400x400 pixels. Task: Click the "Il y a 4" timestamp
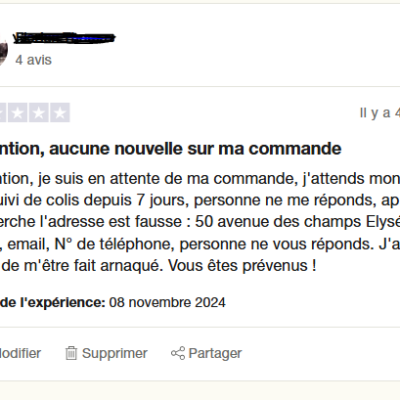(x=380, y=113)
